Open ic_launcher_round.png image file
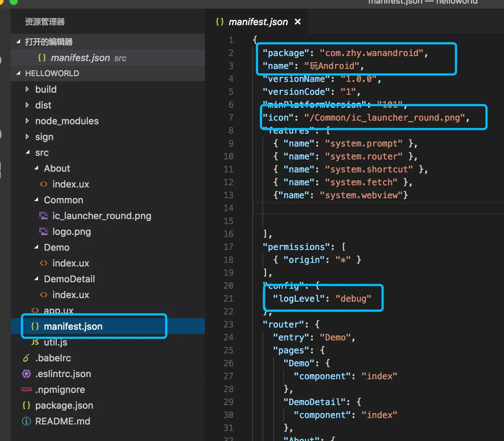The image size is (504, 441). coord(102,216)
